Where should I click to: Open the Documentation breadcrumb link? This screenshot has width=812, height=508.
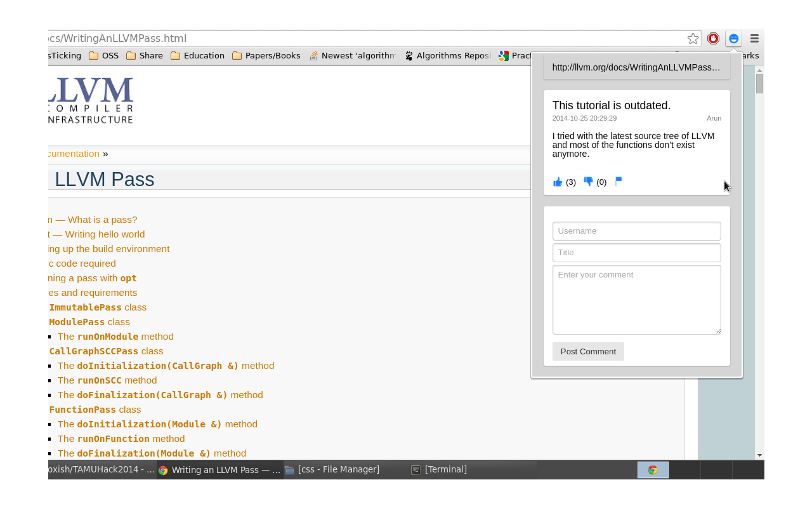coord(74,154)
